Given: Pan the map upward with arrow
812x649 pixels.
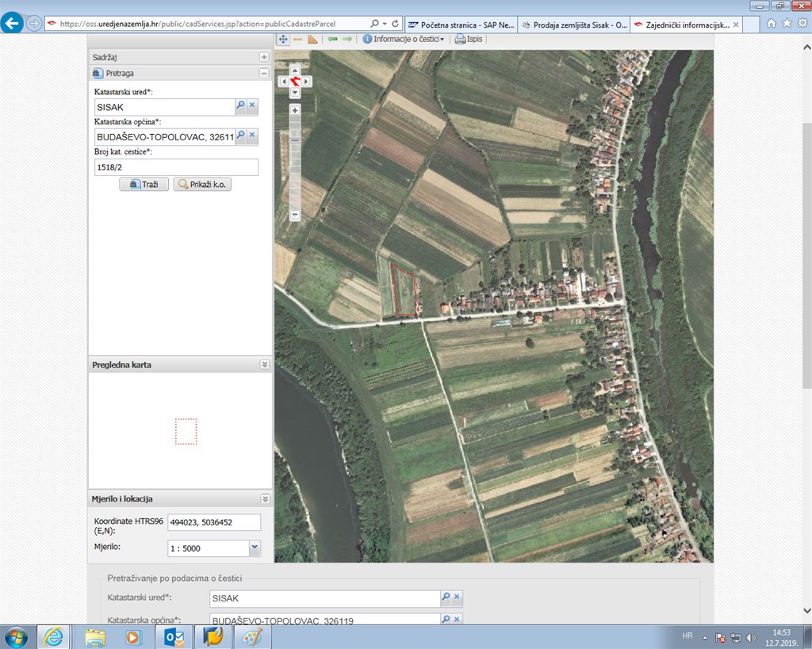Looking at the screenshot, I should (295, 70).
